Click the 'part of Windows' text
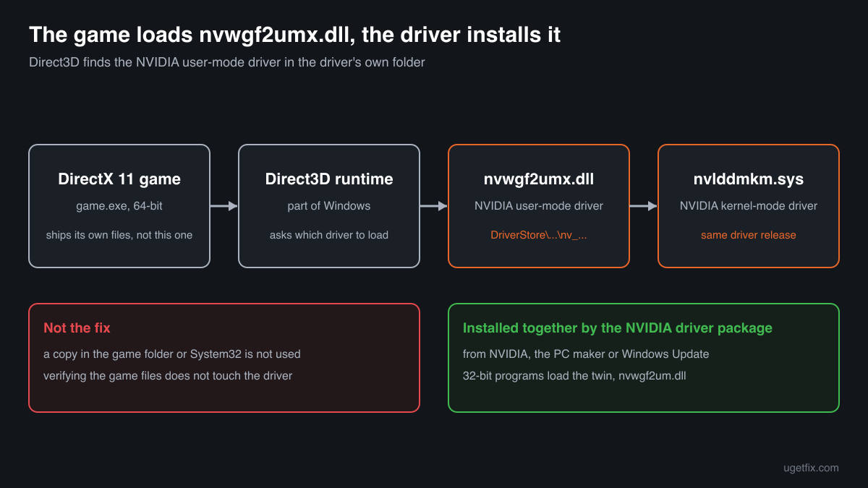This screenshot has width=868, height=488. 329,206
